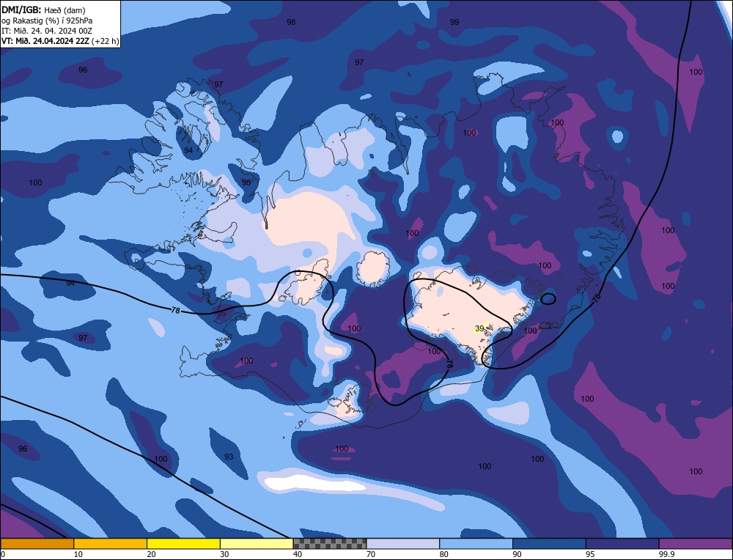Click the checkered 40–70 legend swatch

coord(330,544)
